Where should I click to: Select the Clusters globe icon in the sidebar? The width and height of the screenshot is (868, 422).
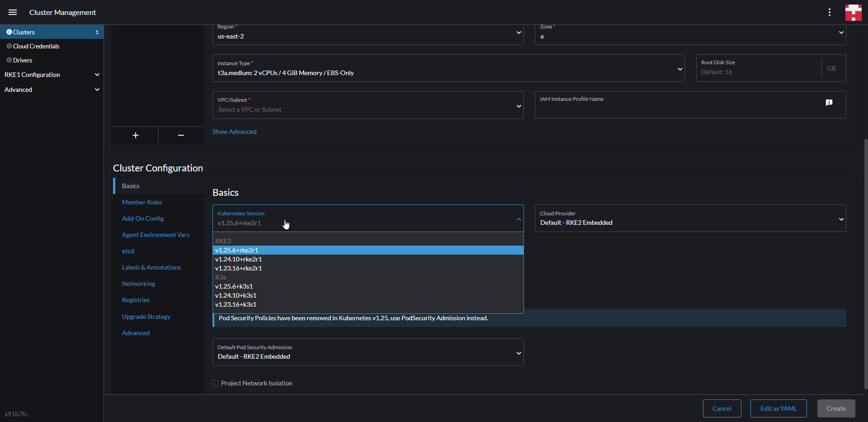[9, 32]
